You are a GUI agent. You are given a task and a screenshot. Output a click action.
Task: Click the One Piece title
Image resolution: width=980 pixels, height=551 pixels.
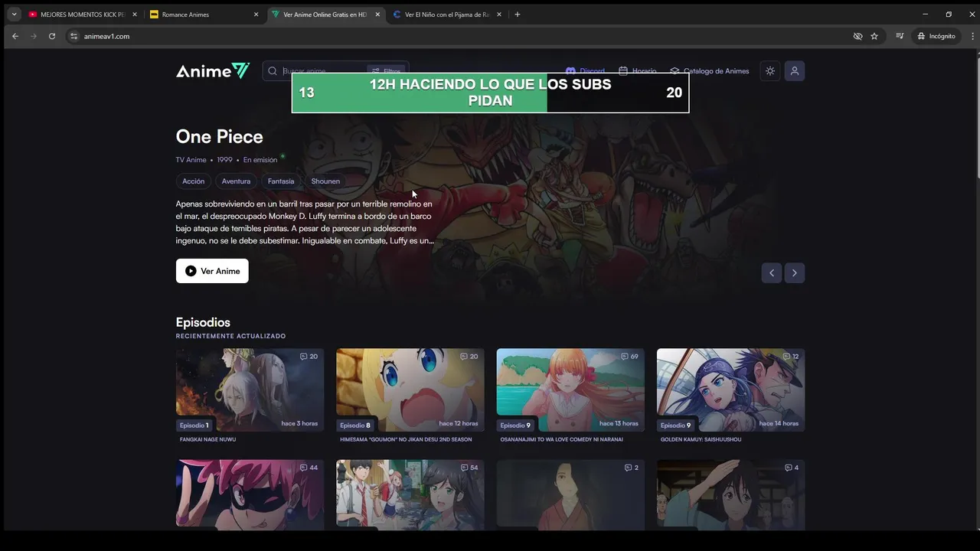[219, 136]
